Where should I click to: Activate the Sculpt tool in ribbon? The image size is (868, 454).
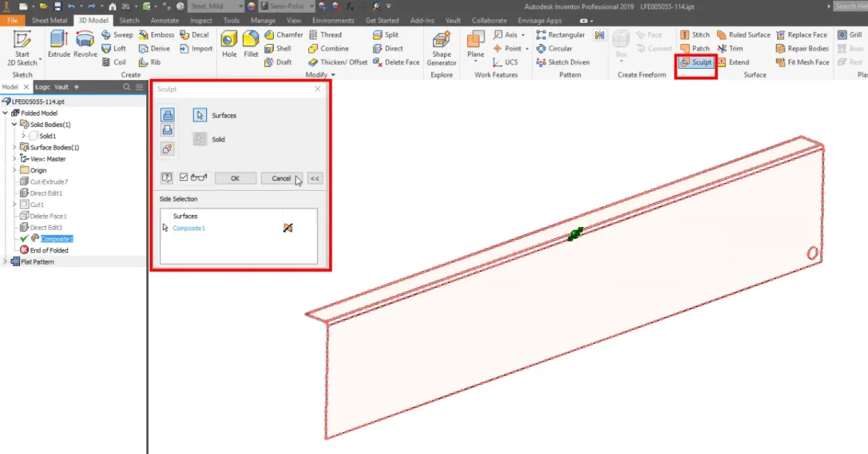696,62
